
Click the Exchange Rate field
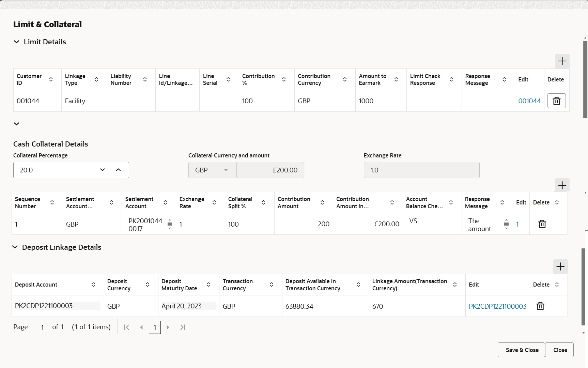pos(421,170)
